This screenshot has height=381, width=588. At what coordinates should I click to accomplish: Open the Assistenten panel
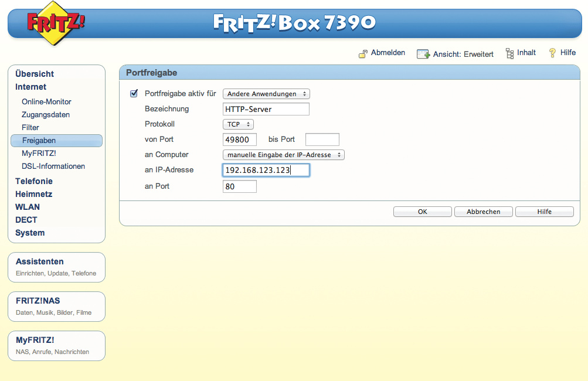click(x=57, y=267)
